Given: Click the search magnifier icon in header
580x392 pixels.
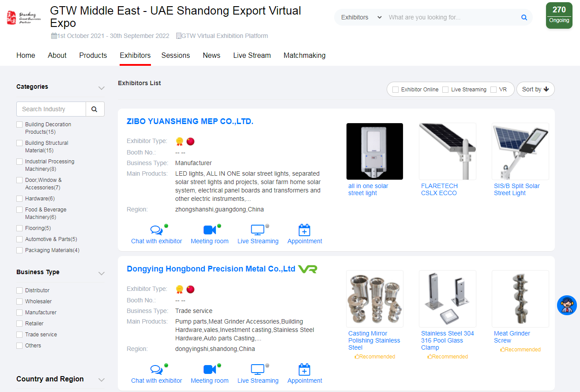Looking at the screenshot, I should pyautogui.click(x=524, y=18).
